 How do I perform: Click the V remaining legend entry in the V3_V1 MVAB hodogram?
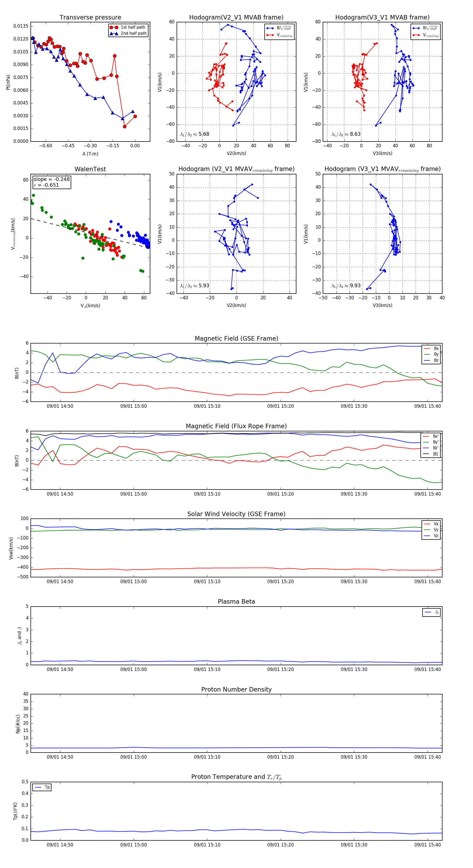(425, 35)
